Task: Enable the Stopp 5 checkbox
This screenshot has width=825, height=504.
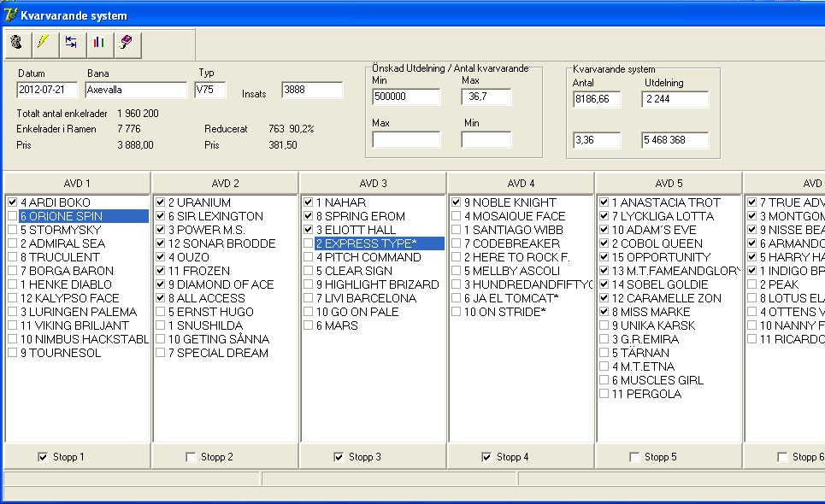Action: pos(634,457)
